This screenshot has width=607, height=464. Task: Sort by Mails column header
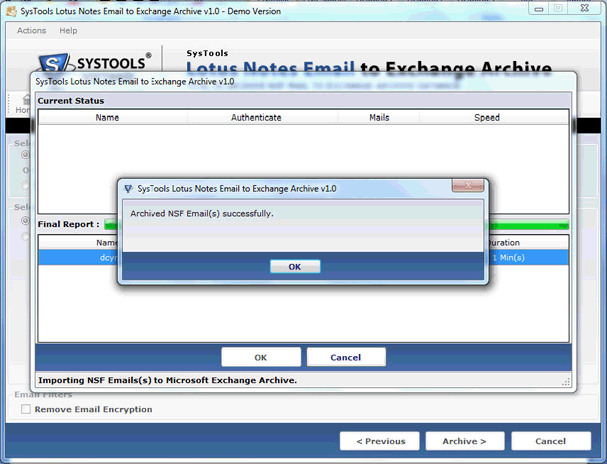coord(379,118)
